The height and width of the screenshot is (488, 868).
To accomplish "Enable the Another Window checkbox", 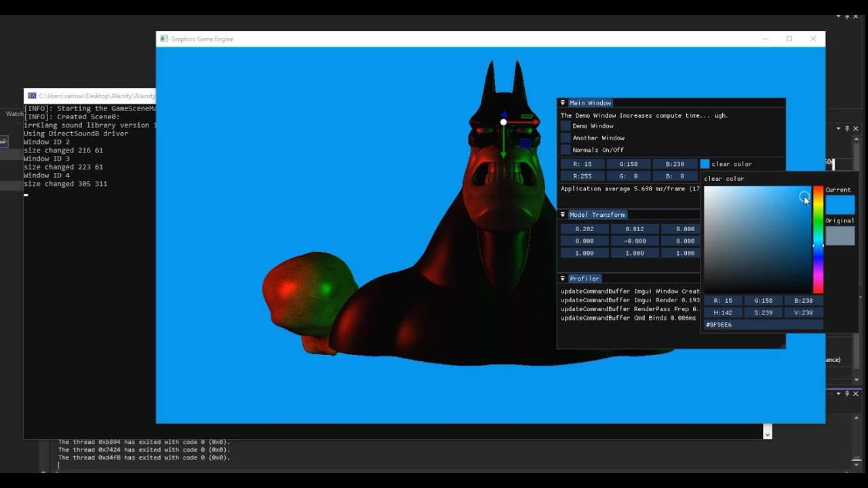I will click(x=566, y=138).
